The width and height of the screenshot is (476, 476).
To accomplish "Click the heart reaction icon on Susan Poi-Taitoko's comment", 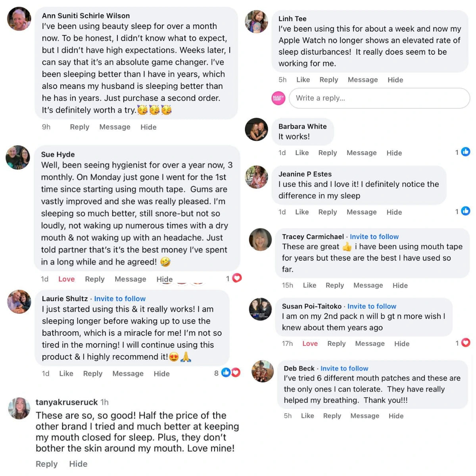I will (466, 343).
